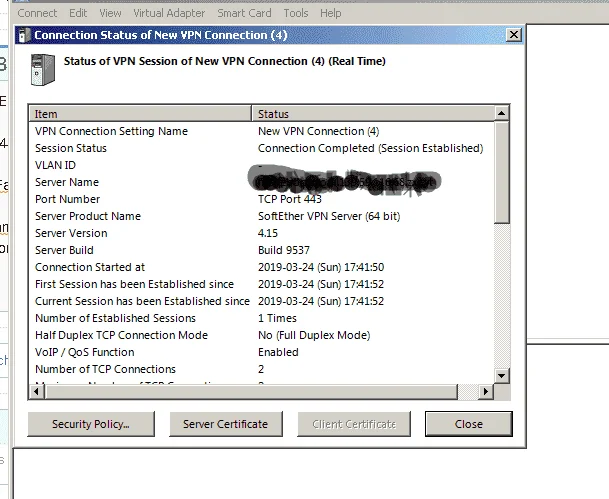Open the Edit menu
The height and width of the screenshot is (499, 609).
[78, 13]
